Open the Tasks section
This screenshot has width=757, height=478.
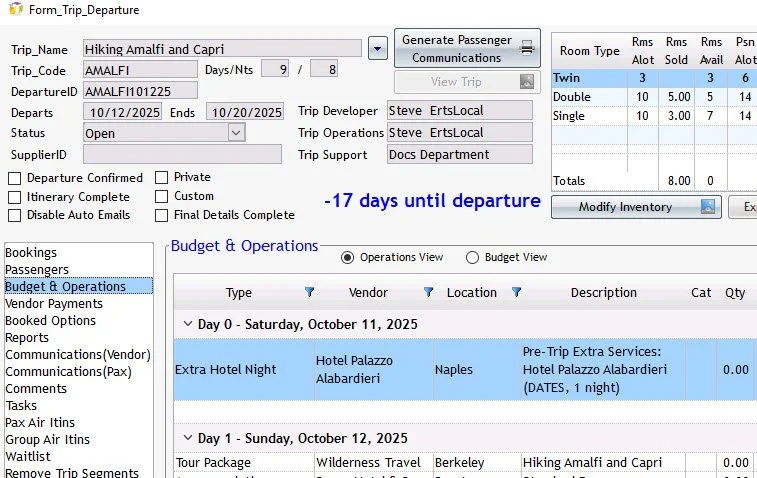21,406
